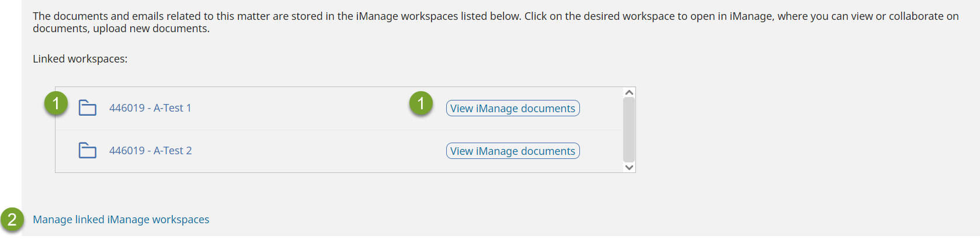Viewport: 980px width, 246px height.
Task: Click description line starting 'The documents and emails'
Action: pos(496,16)
